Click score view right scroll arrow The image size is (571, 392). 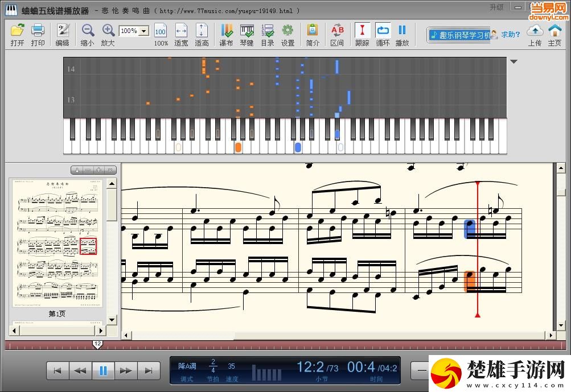point(551,335)
